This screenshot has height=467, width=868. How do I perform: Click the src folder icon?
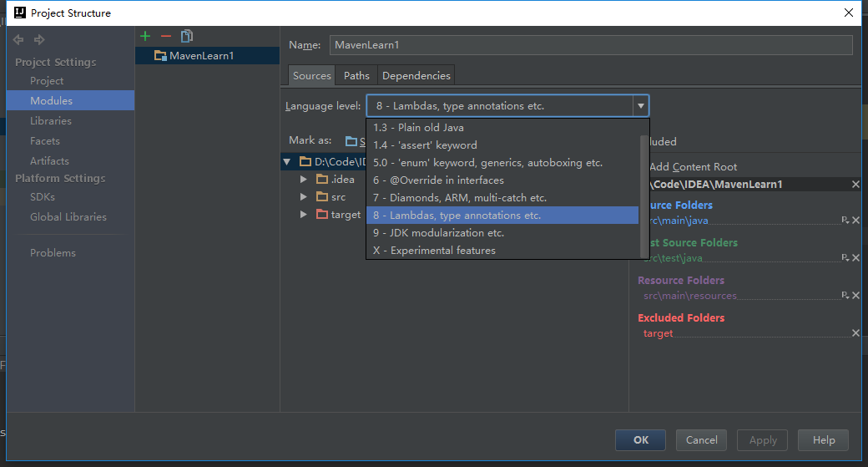[x=322, y=196]
